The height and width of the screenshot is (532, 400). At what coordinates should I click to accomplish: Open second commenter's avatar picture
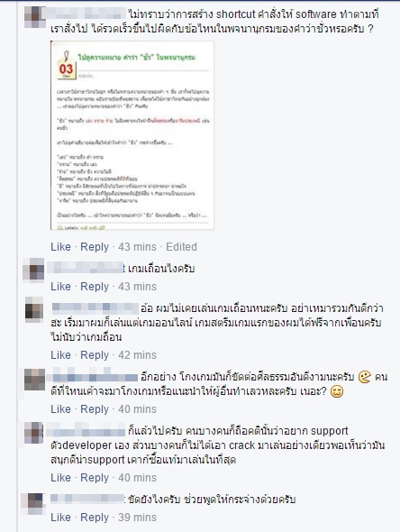point(33,269)
